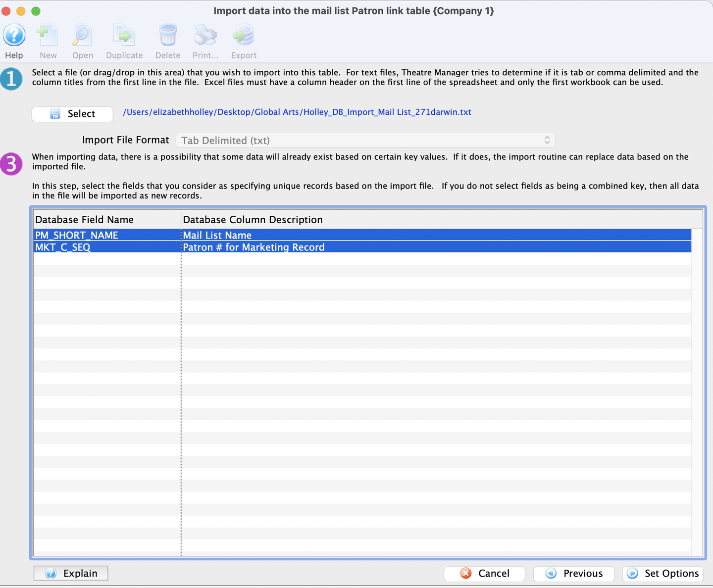Click the Cancel button
The height and width of the screenshot is (588, 713).
484,574
